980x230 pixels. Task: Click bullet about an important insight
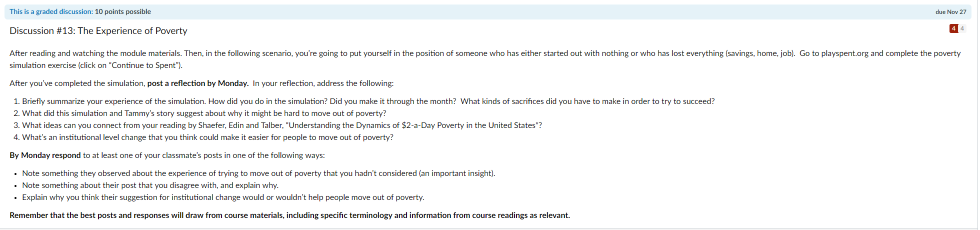click(258, 173)
